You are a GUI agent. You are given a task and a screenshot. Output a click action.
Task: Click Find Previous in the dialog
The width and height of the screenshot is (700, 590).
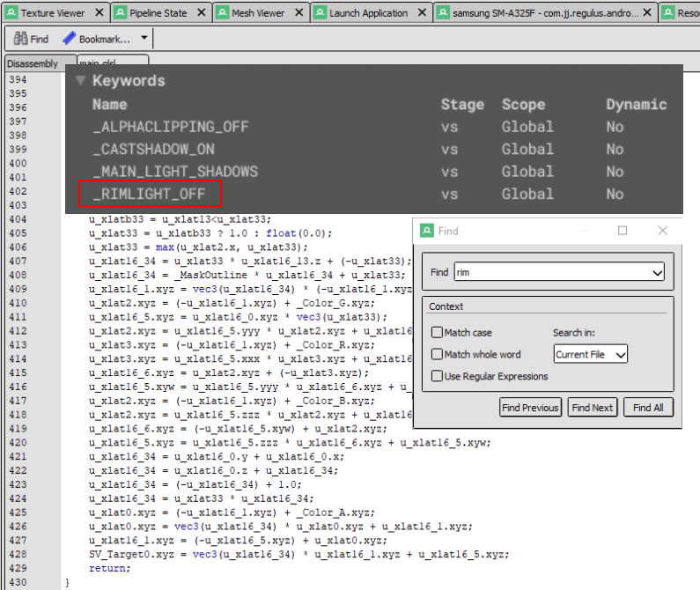pyautogui.click(x=530, y=408)
